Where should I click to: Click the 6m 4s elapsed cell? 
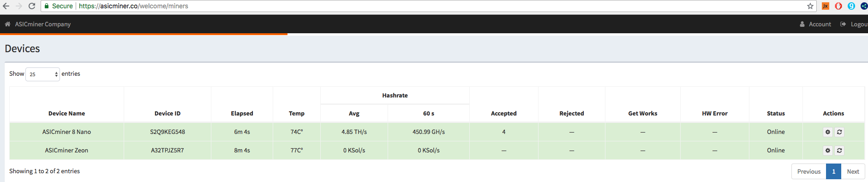(242, 132)
